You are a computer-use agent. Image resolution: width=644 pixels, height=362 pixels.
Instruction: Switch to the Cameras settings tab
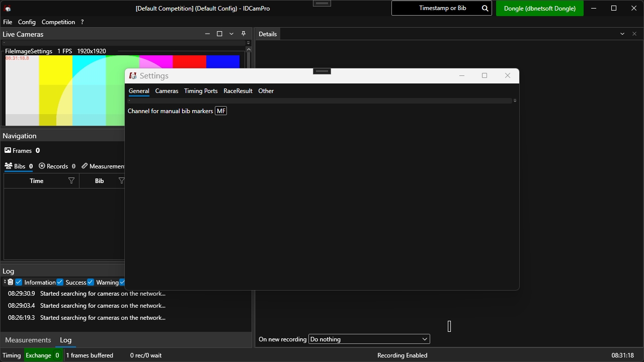pos(167,91)
